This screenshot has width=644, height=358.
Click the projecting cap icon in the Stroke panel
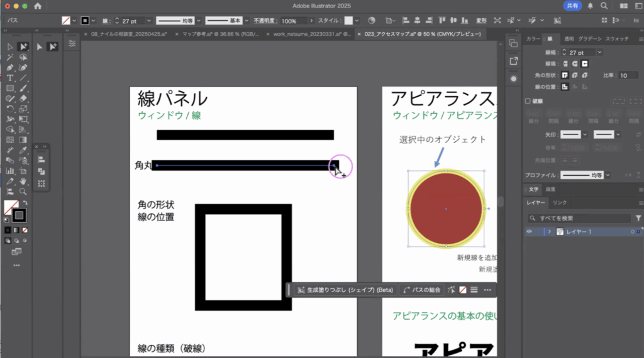point(584,63)
